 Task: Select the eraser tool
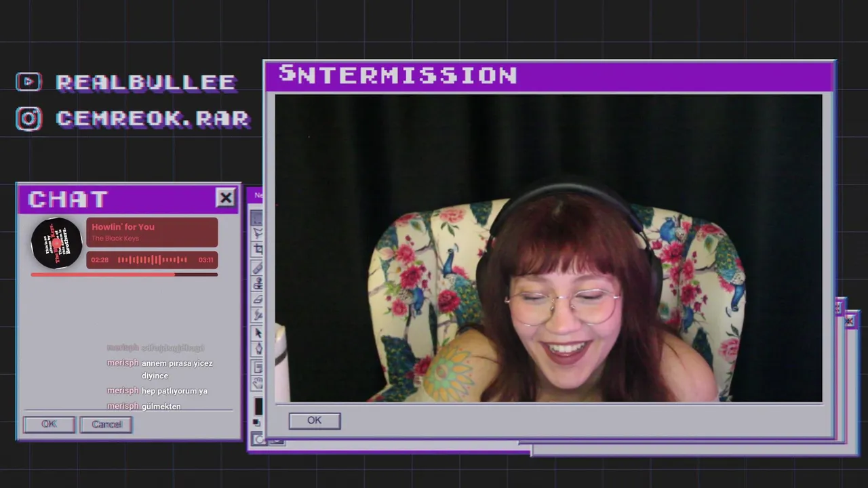click(258, 299)
